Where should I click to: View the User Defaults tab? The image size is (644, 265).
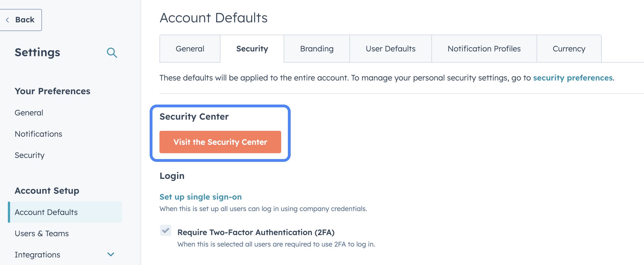click(390, 48)
